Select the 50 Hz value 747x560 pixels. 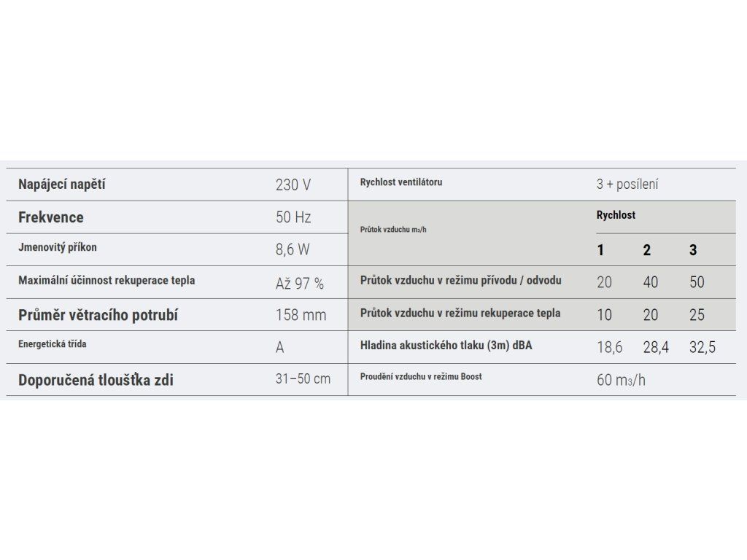point(293,217)
